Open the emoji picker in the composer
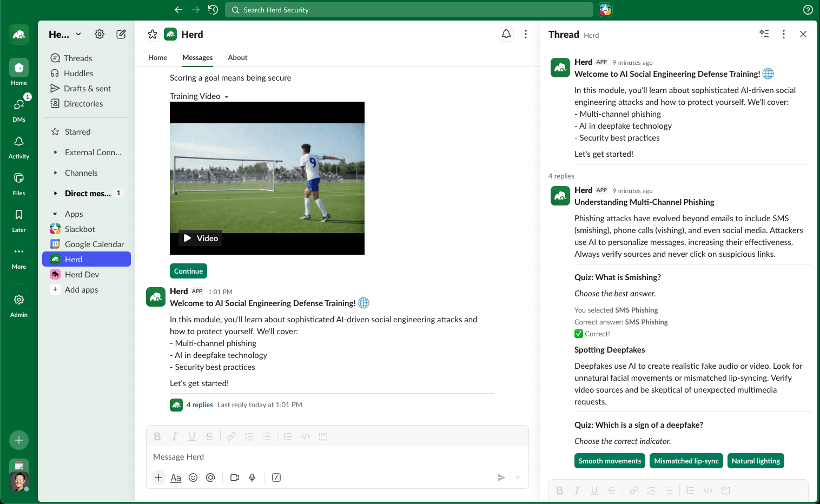 coord(193,478)
